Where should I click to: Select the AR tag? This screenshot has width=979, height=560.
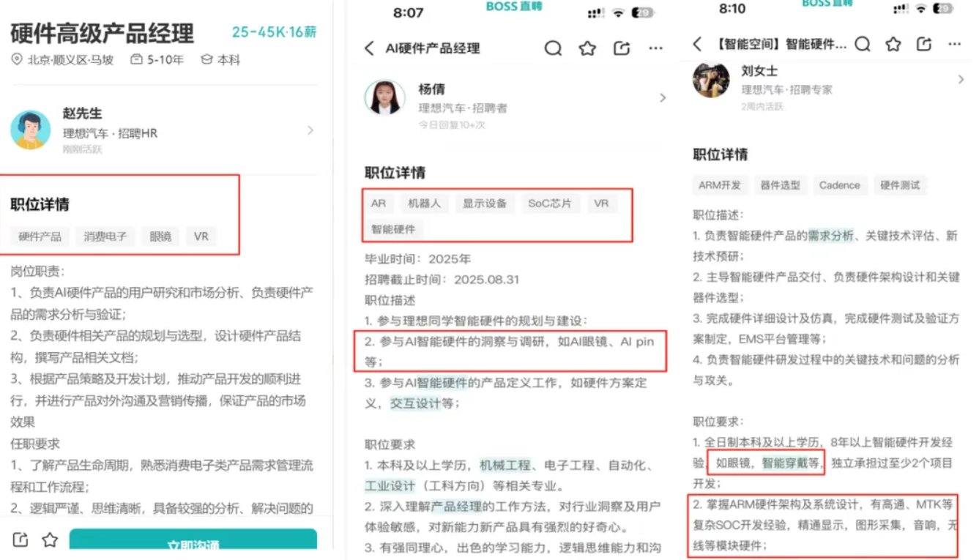click(379, 204)
